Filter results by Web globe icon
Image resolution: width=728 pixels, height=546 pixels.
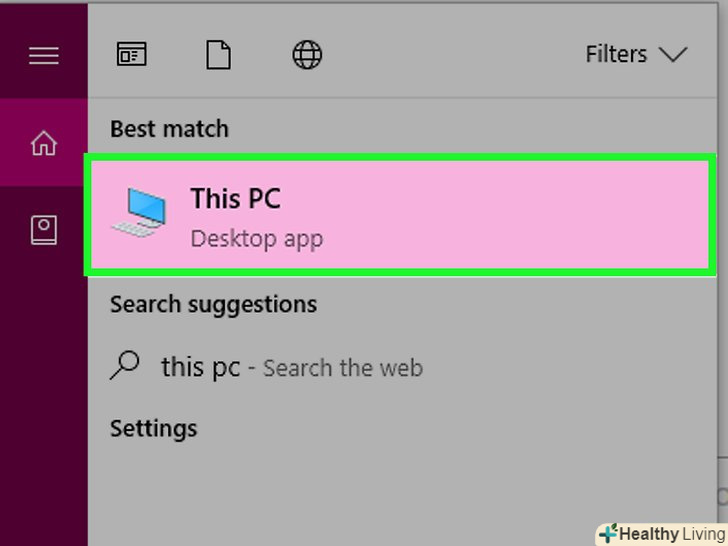pyautogui.click(x=307, y=54)
